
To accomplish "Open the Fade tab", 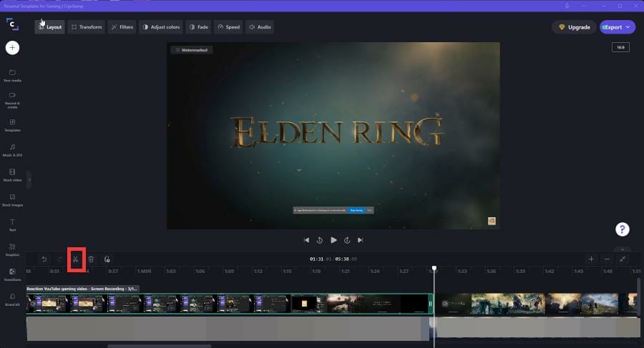I will [199, 27].
